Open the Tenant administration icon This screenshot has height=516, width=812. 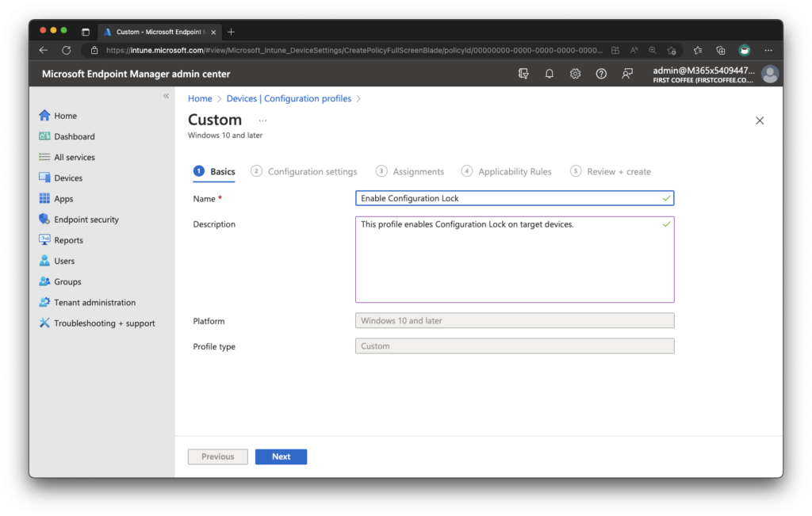44,302
